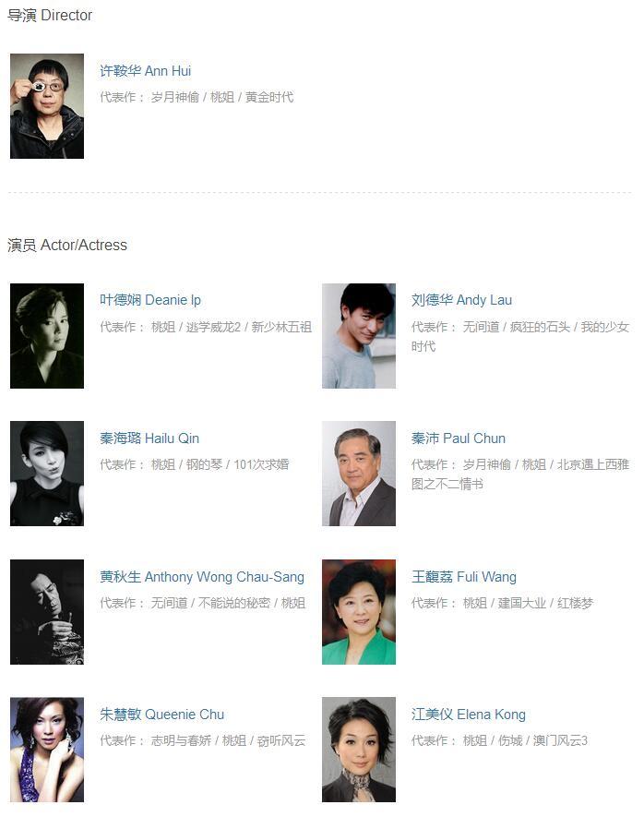The width and height of the screenshot is (644, 817).
Task: Click the 江美仪 Elena Kong name link
Action: (468, 715)
